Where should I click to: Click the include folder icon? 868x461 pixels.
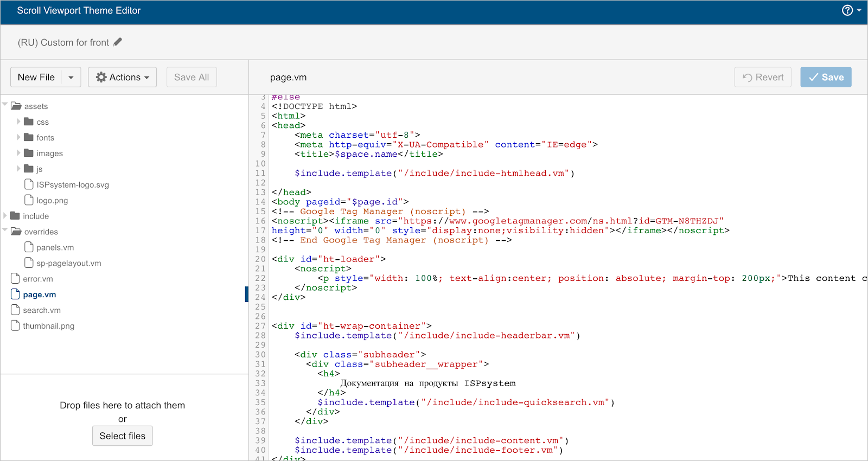click(15, 216)
